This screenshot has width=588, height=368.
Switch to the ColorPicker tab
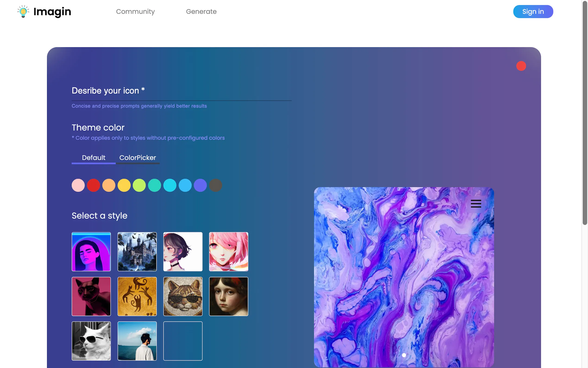(138, 158)
